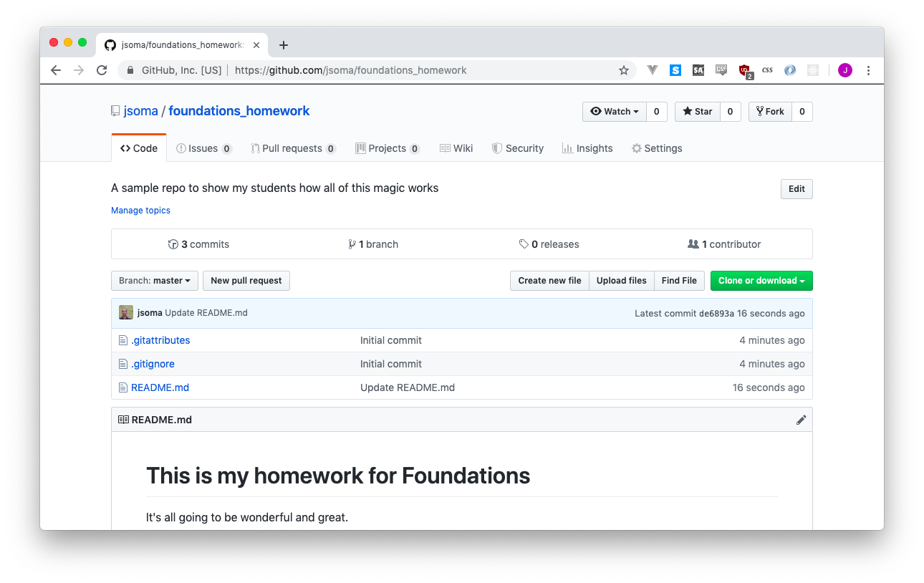Switch to the Code tab
Screen dimensions: 924x583
[x=139, y=148]
